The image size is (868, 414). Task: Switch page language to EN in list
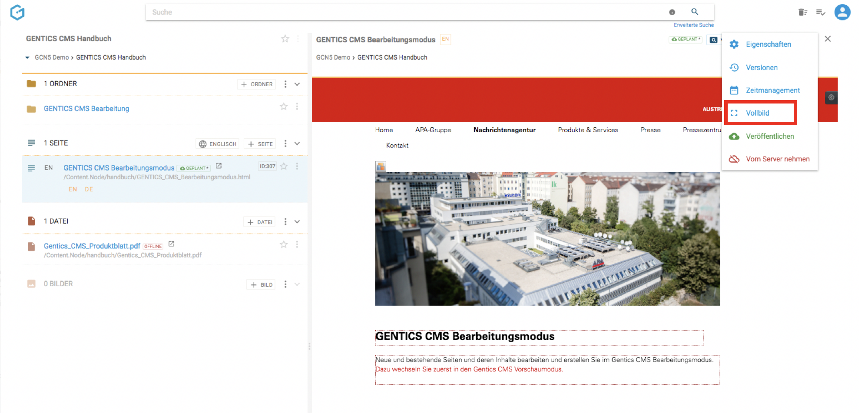coord(73,189)
